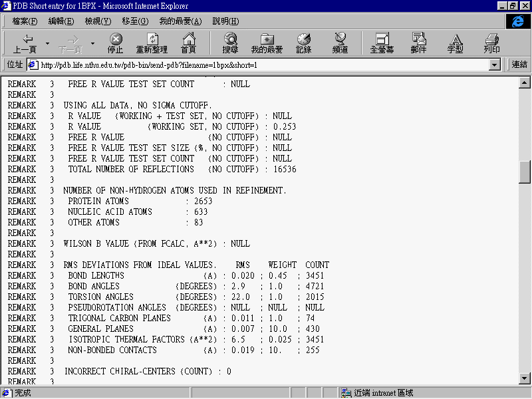Click the vertical scrollbar down arrow

click(525, 379)
